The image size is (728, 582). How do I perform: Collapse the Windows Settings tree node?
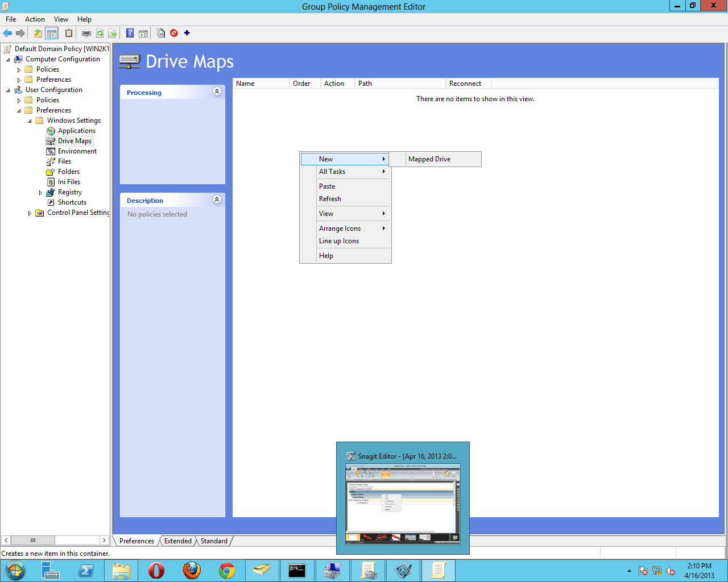pos(30,120)
